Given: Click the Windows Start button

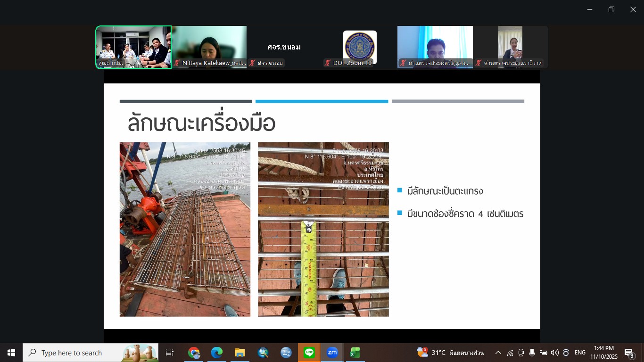Looking at the screenshot, I should point(11,353).
